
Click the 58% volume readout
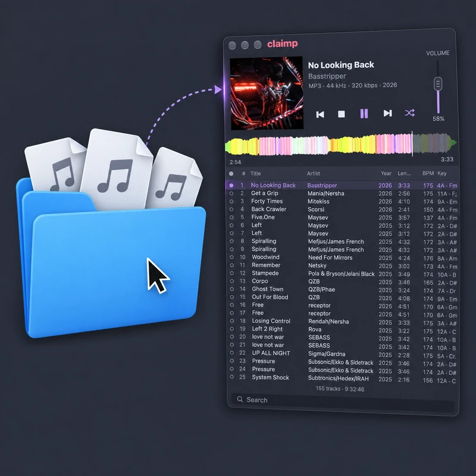click(x=439, y=118)
